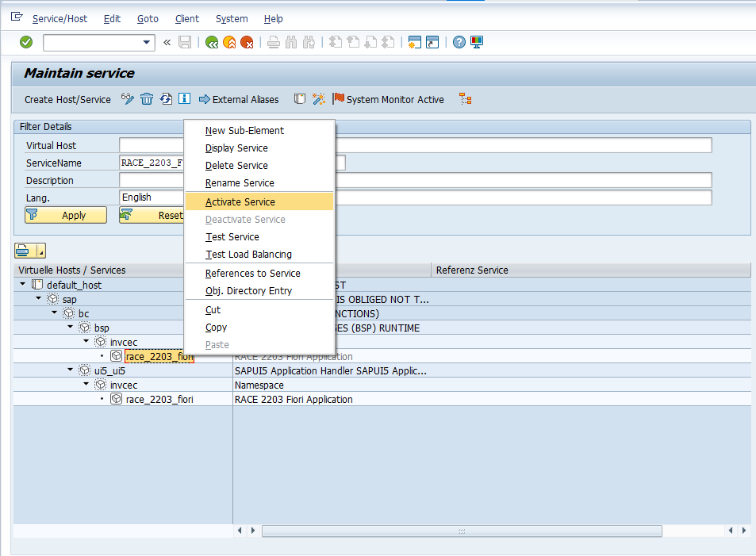Click the red Cancel icon in toolbar
The height and width of the screenshot is (556, 756).
[x=247, y=42]
